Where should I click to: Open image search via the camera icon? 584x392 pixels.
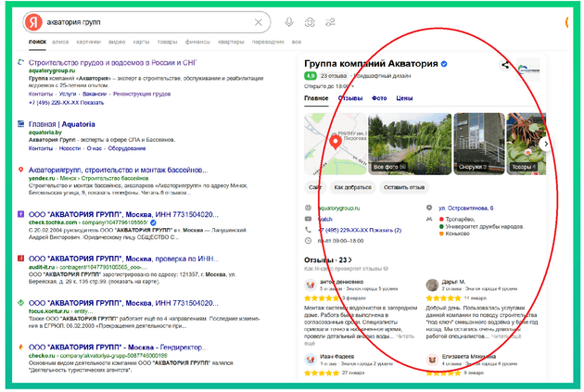click(310, 23)
